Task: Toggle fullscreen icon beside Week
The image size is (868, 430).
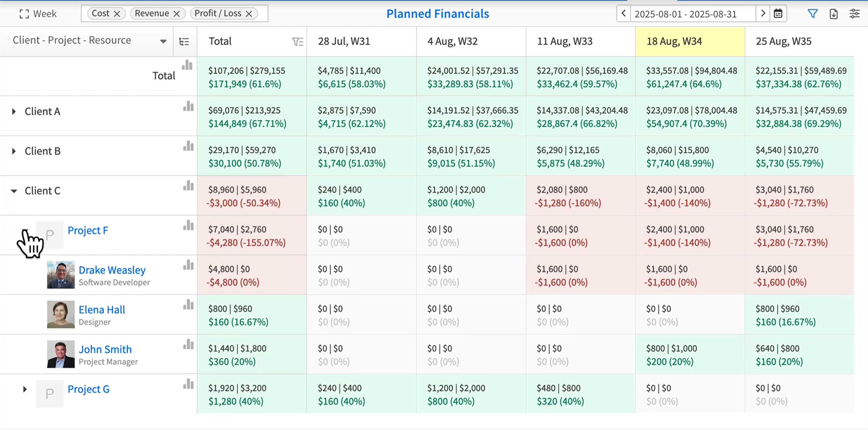Action: (x=24, y=14)
